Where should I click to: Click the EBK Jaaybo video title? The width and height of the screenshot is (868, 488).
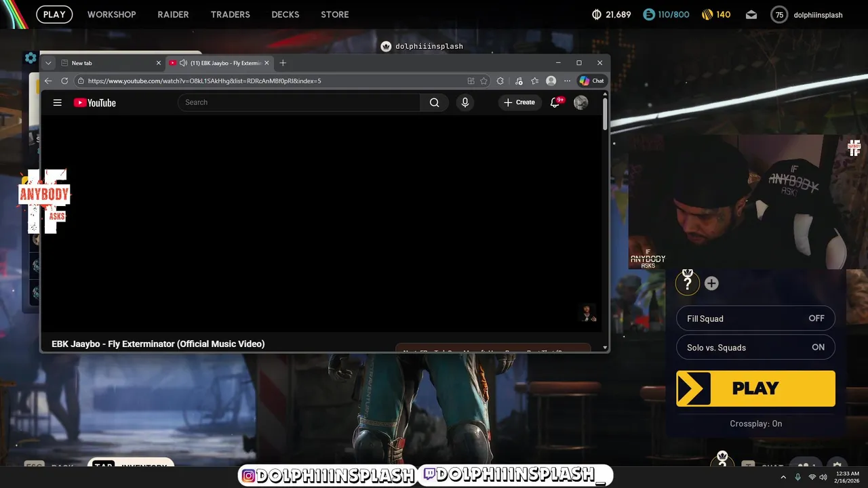coord(158,344)
